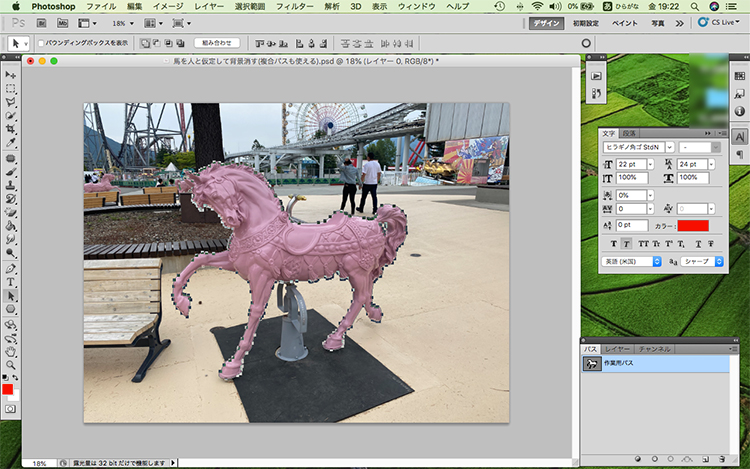
Task: Toggle Quick Mask mode
Action: tap(11, 409)
